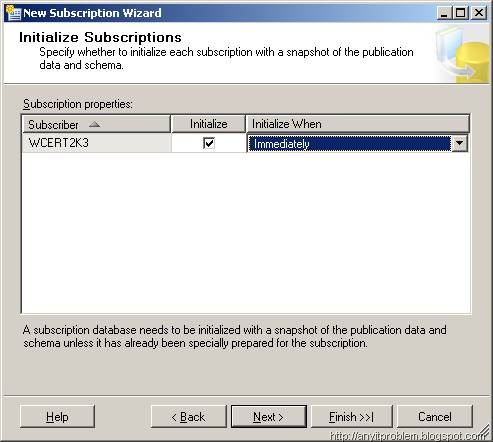Screen dimensions: 493x442
Task: Cancel the subscription wizard
Action: click(x=435, y=417)
